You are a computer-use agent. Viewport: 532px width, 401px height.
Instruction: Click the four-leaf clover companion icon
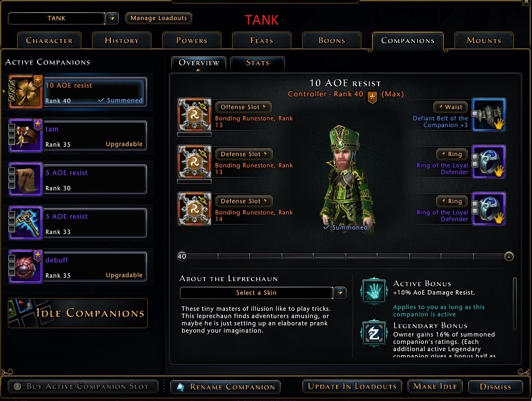point(25,92)
